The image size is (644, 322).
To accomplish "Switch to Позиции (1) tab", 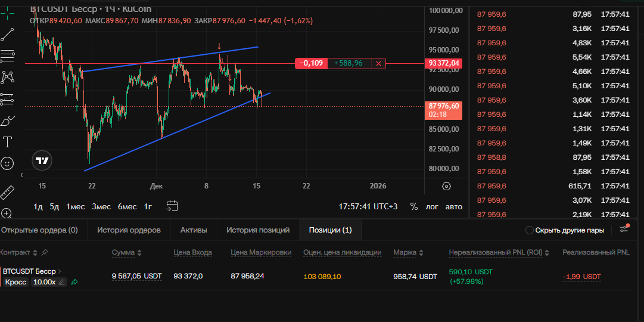I will click(330, 230).
